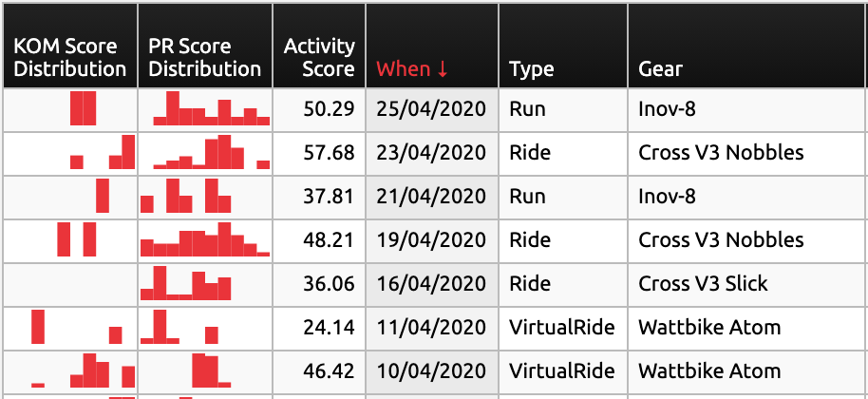Click the 36.06 activity score cell

[319, 284]
